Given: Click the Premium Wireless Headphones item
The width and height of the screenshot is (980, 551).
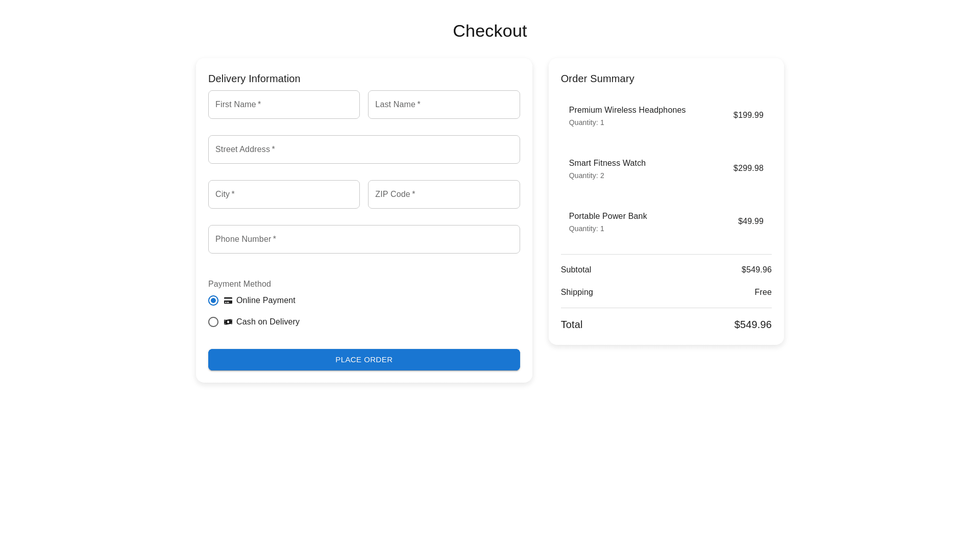Looking at the screenshot, I should pos(627,110).
